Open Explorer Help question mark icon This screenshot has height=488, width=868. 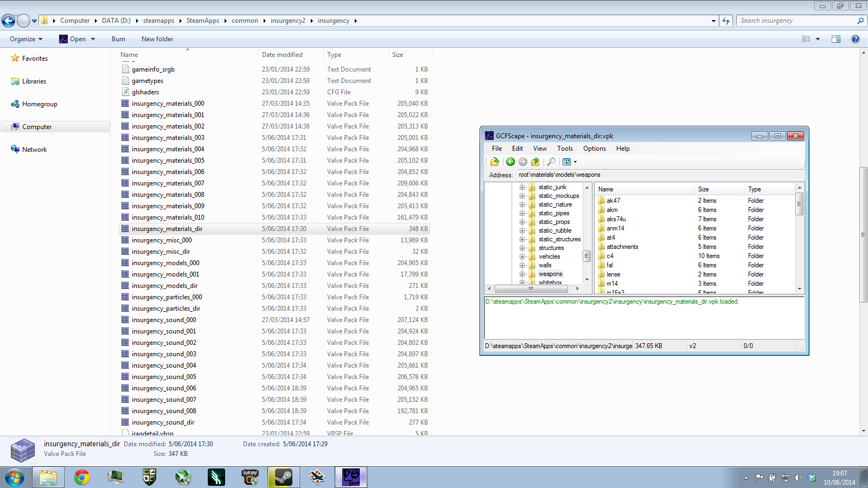[x=856, y=39]
